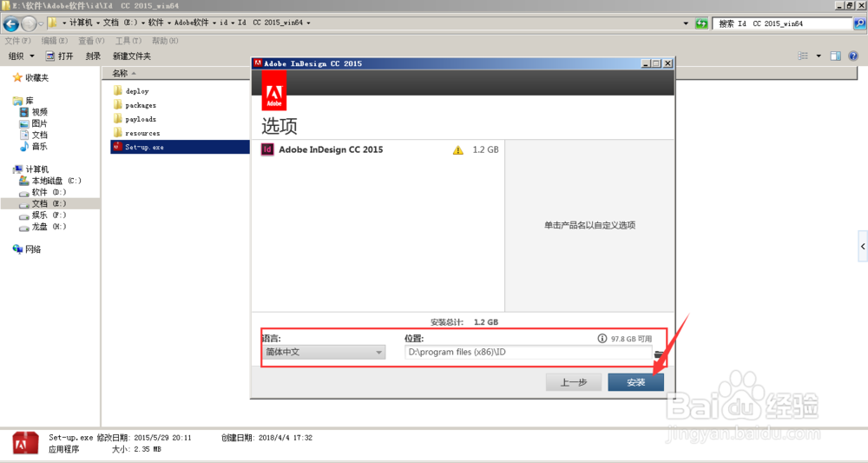
Task: Click the search magnifier icon in Explorer
Action: coord(859,23)
